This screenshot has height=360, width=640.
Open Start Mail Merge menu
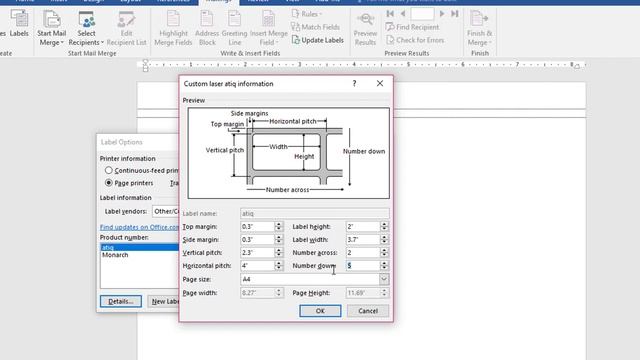[x=51, y=28]
